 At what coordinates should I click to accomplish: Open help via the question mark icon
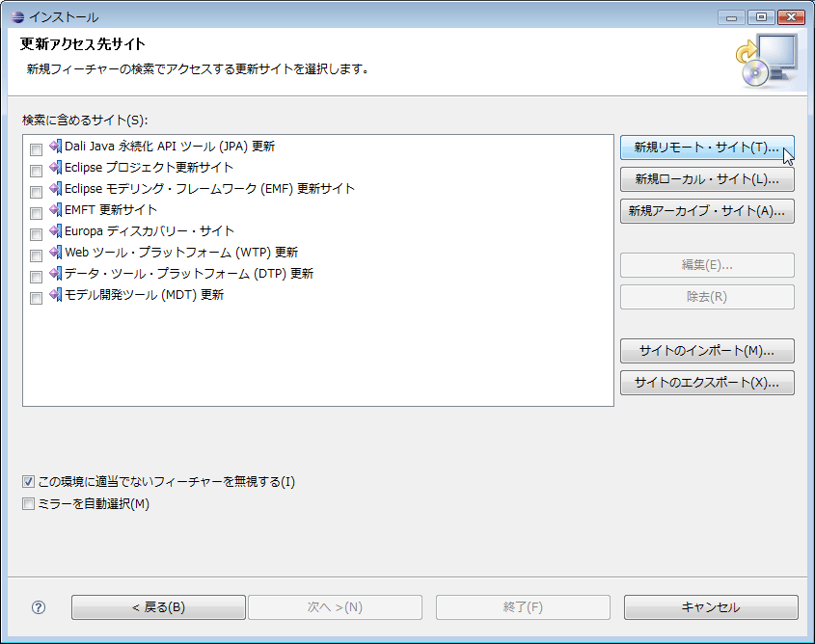[x=39, y=607]
